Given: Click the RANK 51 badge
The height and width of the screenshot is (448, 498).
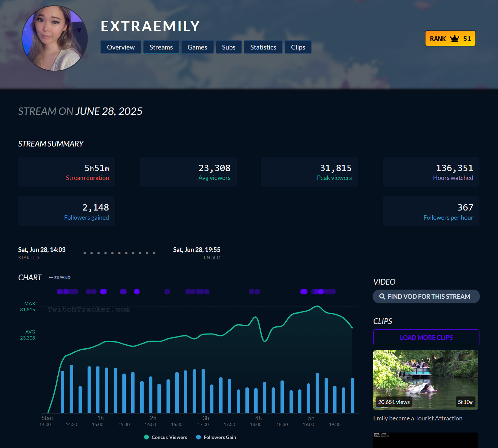Looking at the screenshot, I should pyautogui.click(x=450, y=38).
